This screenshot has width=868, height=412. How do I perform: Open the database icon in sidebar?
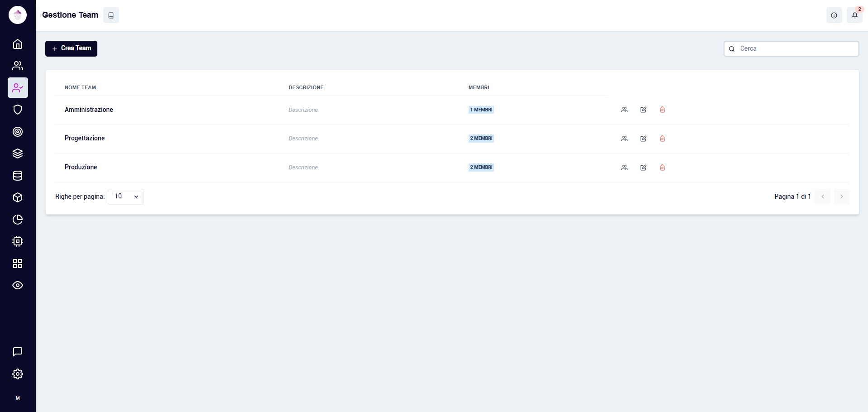(18, 176)
